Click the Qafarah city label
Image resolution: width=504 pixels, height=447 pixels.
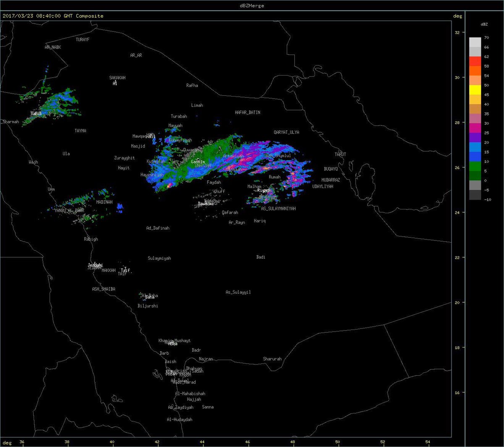tap(230, 213)
